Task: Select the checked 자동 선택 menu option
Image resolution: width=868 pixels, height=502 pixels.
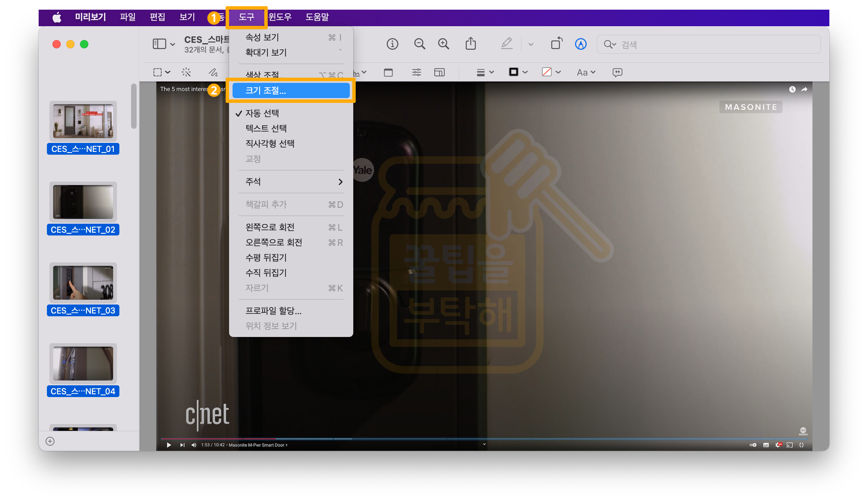Action: click(262, 113)
